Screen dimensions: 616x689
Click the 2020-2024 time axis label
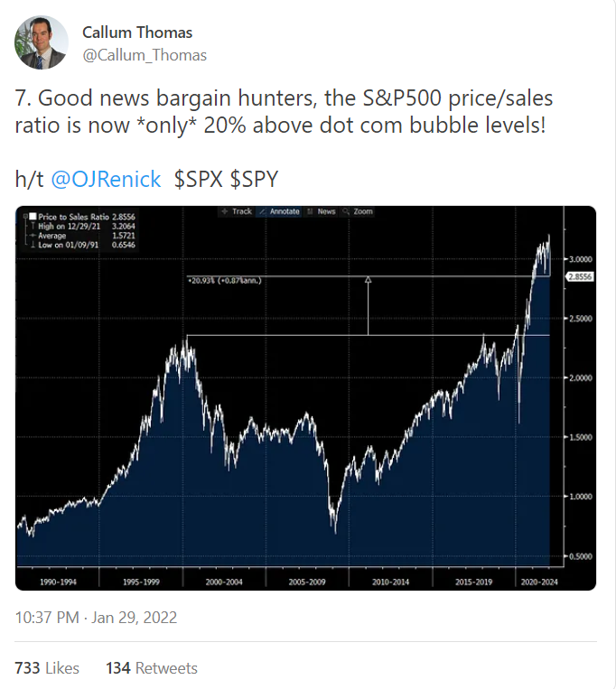(x=537, y=582)
